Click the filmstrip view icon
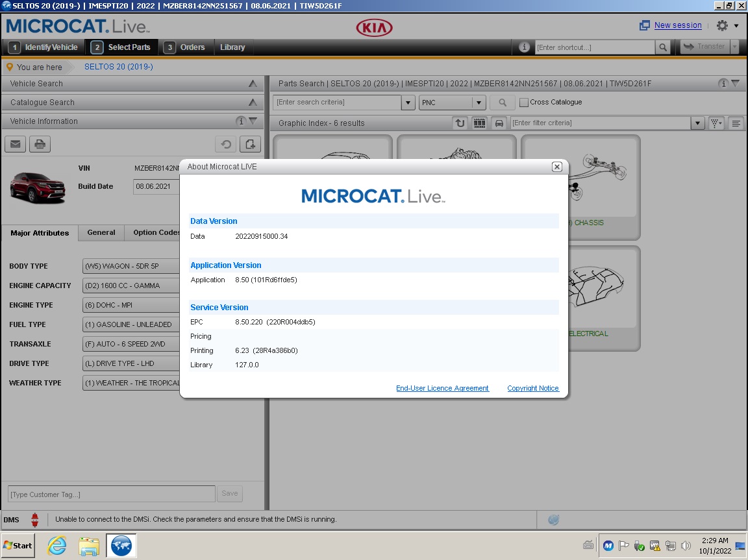The width and height of the screenshot is (748, 560). tap(479, 123)
